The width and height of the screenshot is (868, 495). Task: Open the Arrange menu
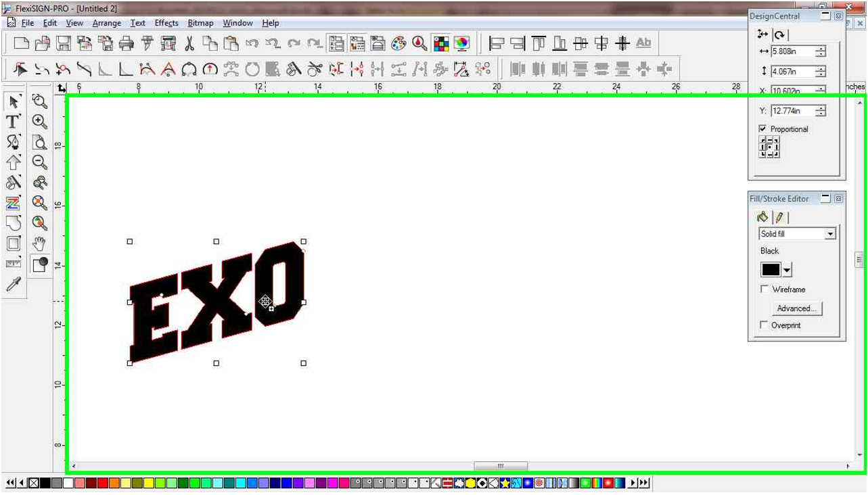[x=107, y=22]
